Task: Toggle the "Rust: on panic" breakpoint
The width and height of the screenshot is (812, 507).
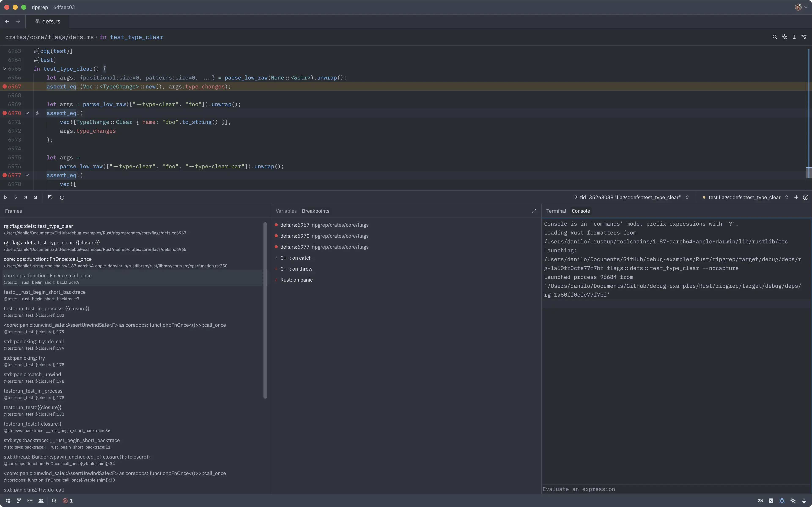Action: click(x=276, y=280)
